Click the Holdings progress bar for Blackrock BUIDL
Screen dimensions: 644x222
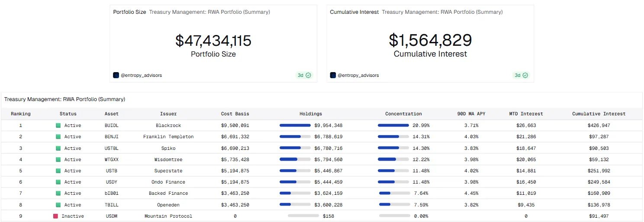coord(295,125)
